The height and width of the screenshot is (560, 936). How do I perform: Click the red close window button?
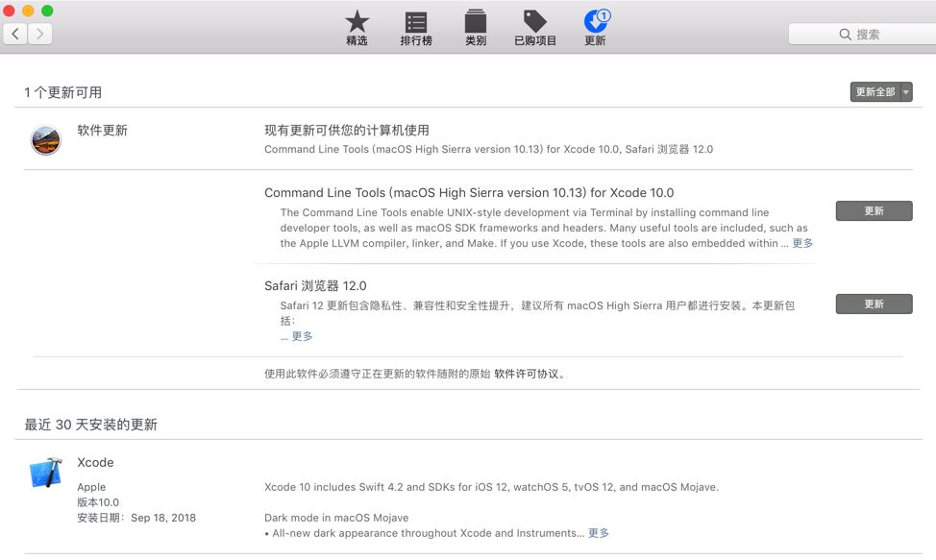point(9,11)
